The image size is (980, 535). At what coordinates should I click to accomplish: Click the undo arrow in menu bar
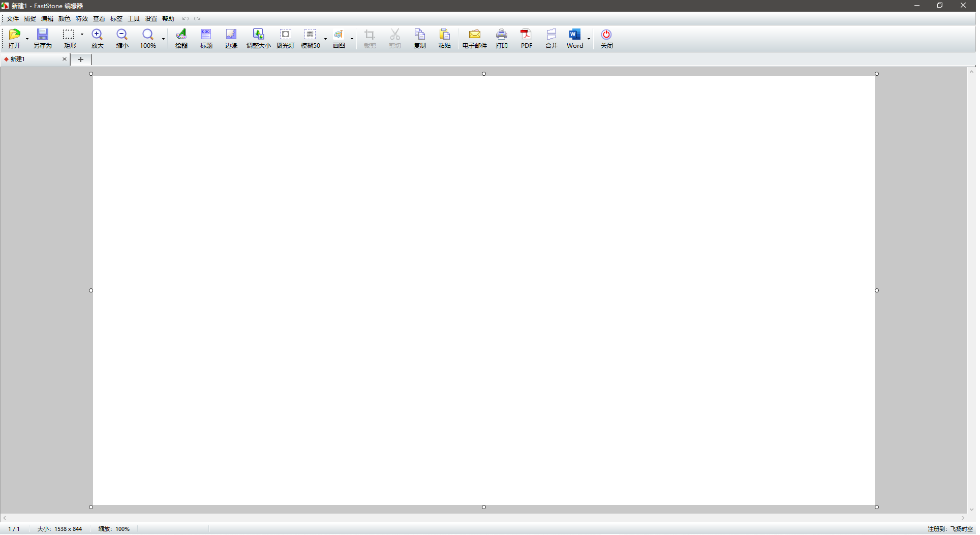[x=186, y=19]
